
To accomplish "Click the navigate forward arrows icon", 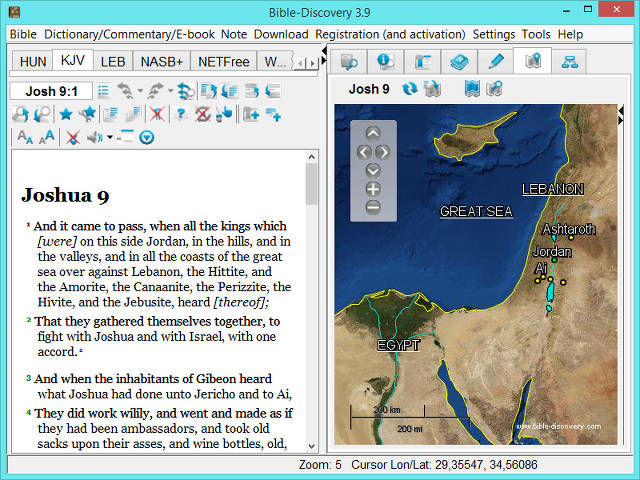I will coord(156,91).
